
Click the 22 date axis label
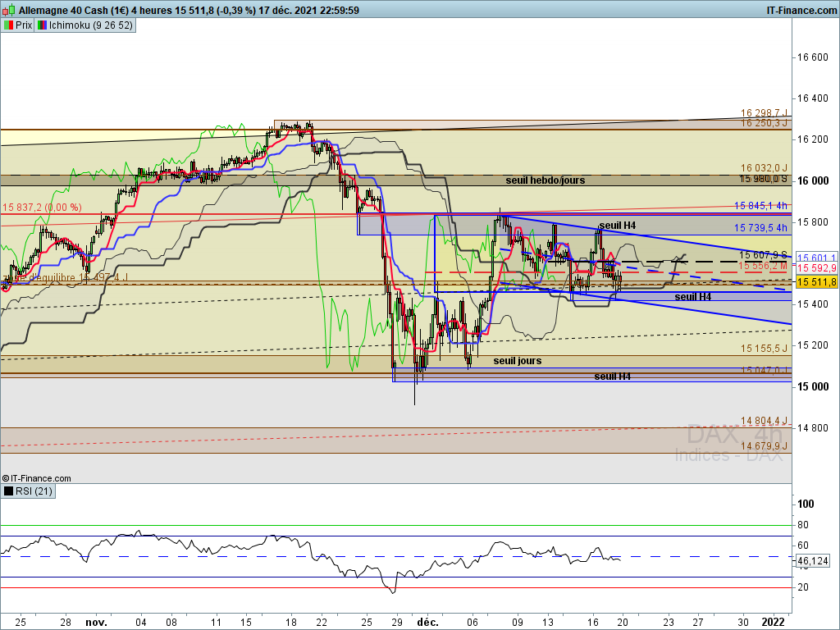point(322,623)
